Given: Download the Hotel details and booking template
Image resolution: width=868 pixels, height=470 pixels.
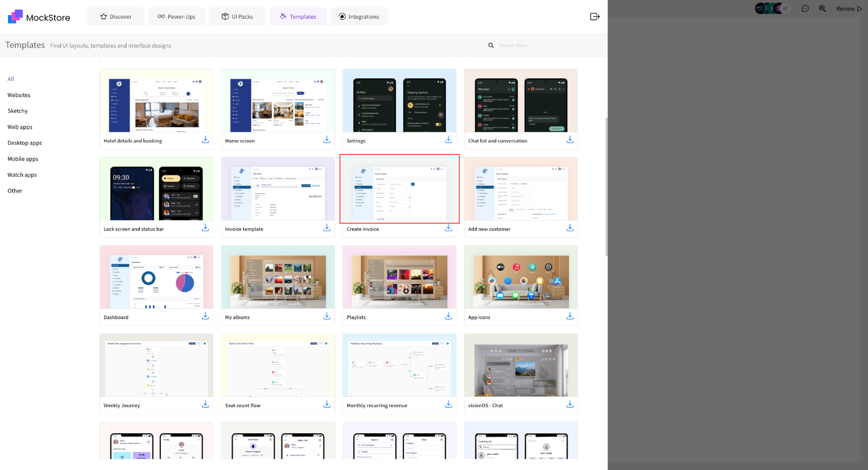Looking at the screenshot, I should (x=205, y=140).
